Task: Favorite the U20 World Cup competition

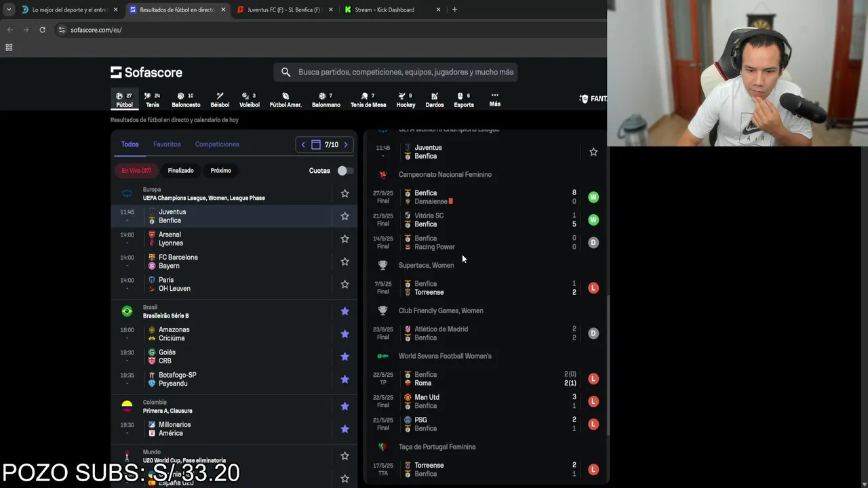Action: click(x=344, y=456)
